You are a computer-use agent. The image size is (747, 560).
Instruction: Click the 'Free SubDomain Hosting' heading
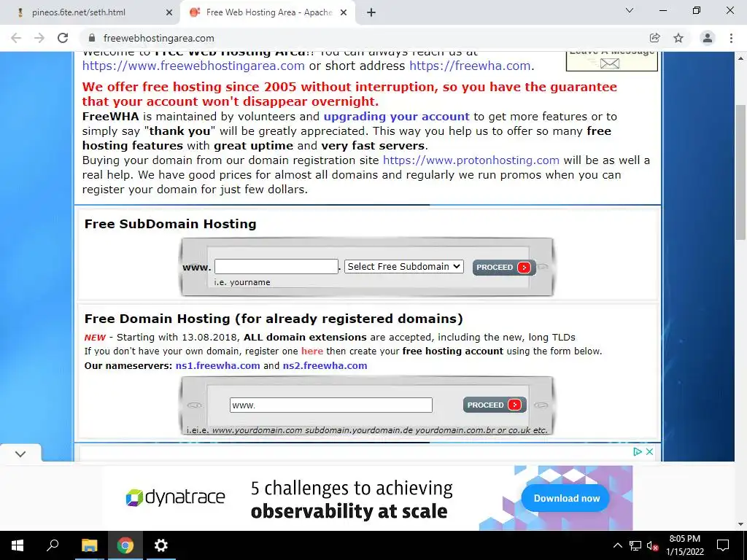(171, 224)
